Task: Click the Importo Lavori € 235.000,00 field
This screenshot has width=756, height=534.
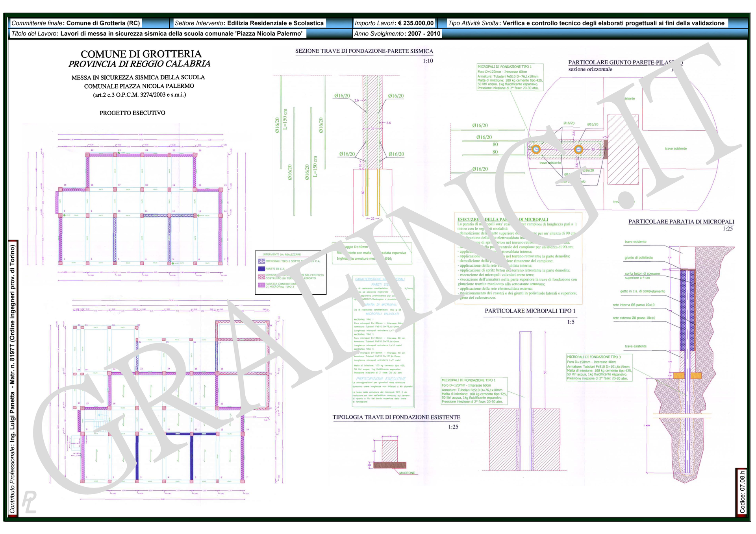Action: pyautogui.click(x=394, y=23)
